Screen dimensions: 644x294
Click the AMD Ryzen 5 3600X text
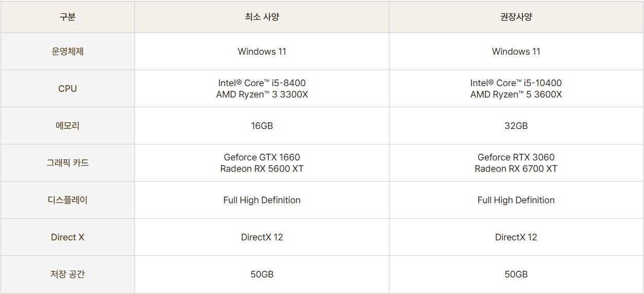(516, 94)
